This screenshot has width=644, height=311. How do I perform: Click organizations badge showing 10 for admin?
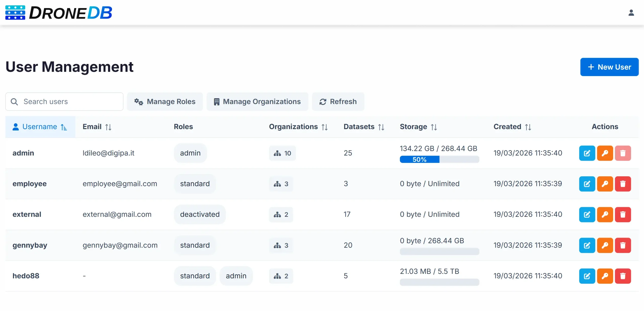tap(282, 153)
